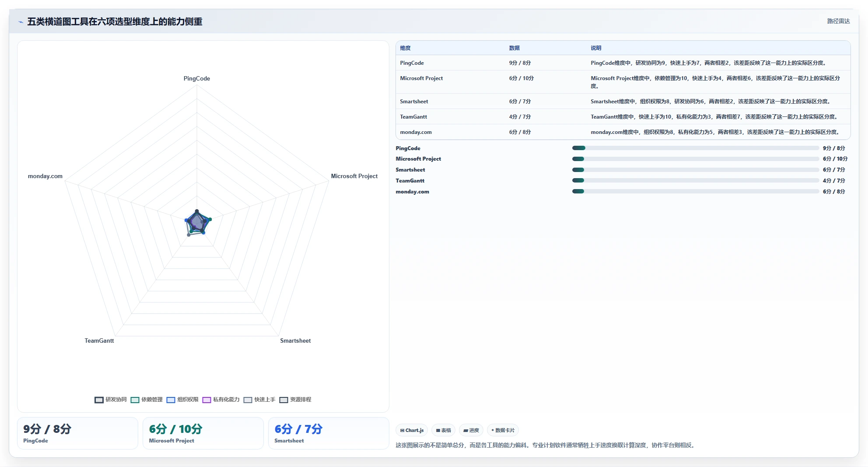Click the TeamGantt axis label on radar

[x=99, y=341]
